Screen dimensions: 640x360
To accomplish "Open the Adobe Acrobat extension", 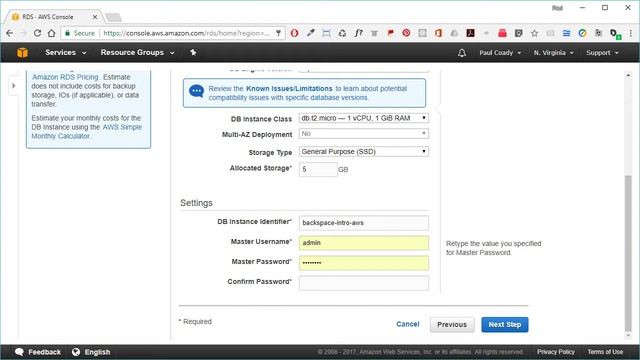I will (x=470, y=33).
